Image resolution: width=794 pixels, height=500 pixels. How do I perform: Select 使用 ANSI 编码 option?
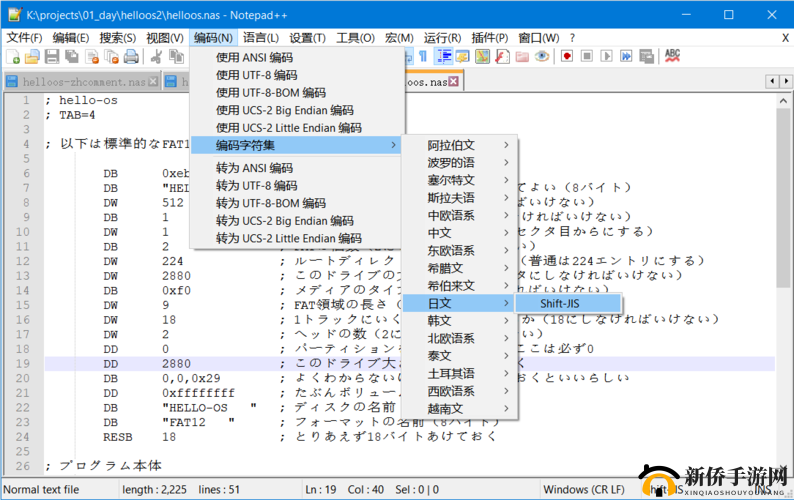coord(298,57)
